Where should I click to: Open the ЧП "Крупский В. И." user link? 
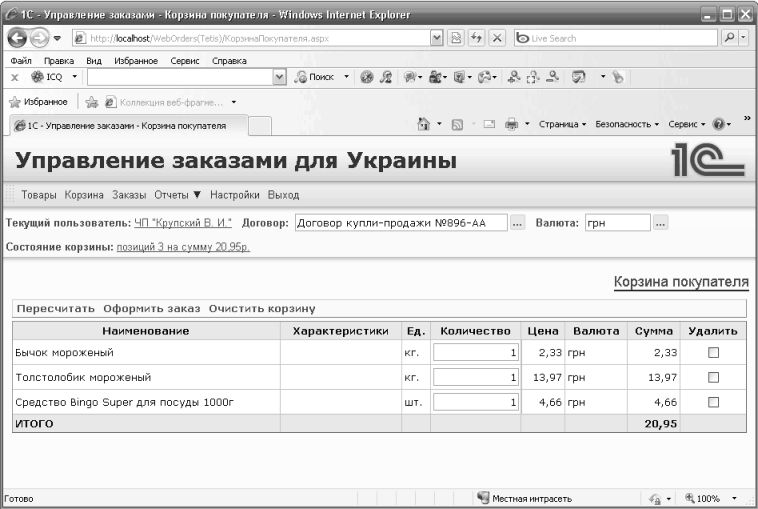click(x=182, y=223)
